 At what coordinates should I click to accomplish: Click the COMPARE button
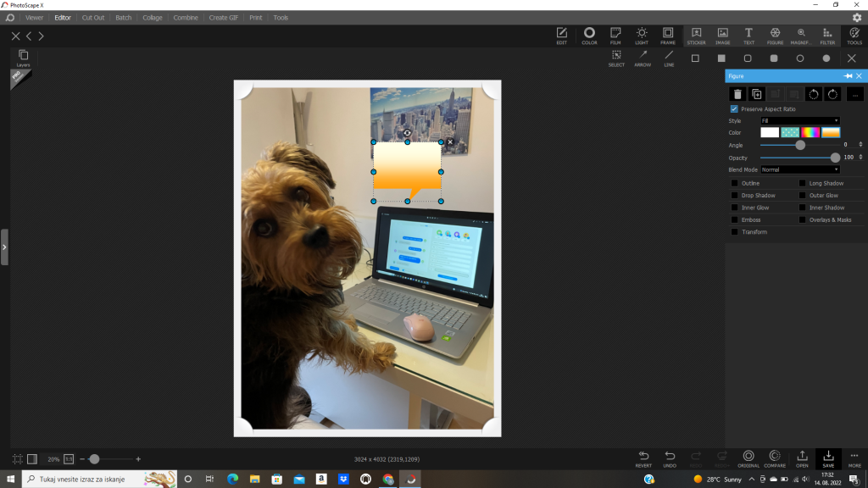coord(775,459)
